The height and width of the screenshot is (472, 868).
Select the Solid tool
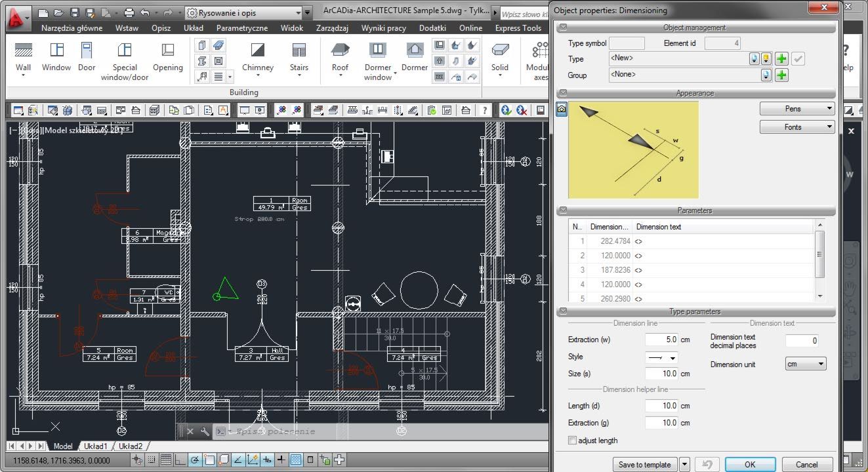click(x=500, y=58)
